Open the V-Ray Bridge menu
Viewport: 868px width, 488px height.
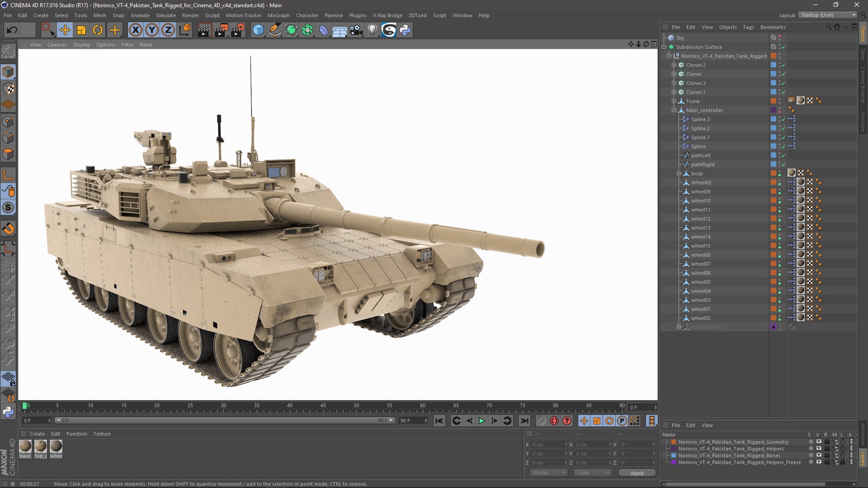pyautogui.click(x=387, y=15)
